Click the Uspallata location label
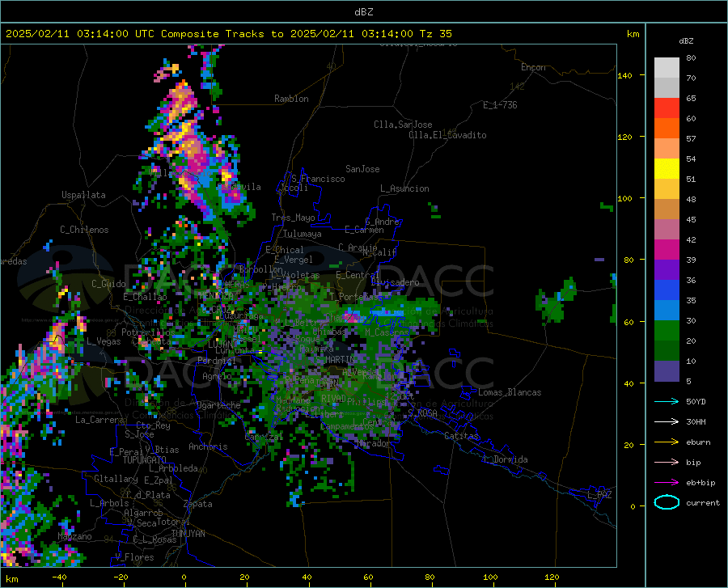Viewport: 728px width, 588px height. tap(83, 195)
